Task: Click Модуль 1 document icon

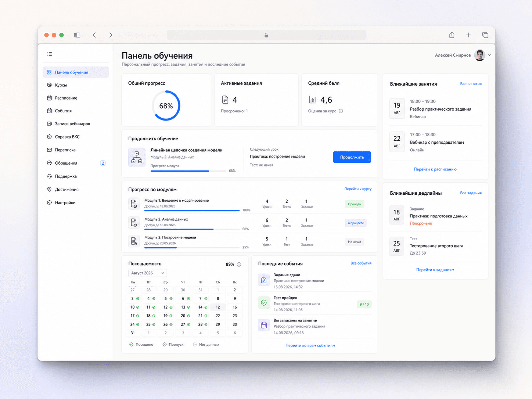Action: (134, 204)
